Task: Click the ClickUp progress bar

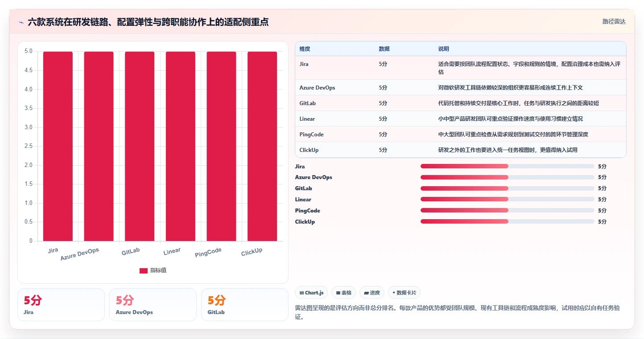Action: (x=508, y=221)
